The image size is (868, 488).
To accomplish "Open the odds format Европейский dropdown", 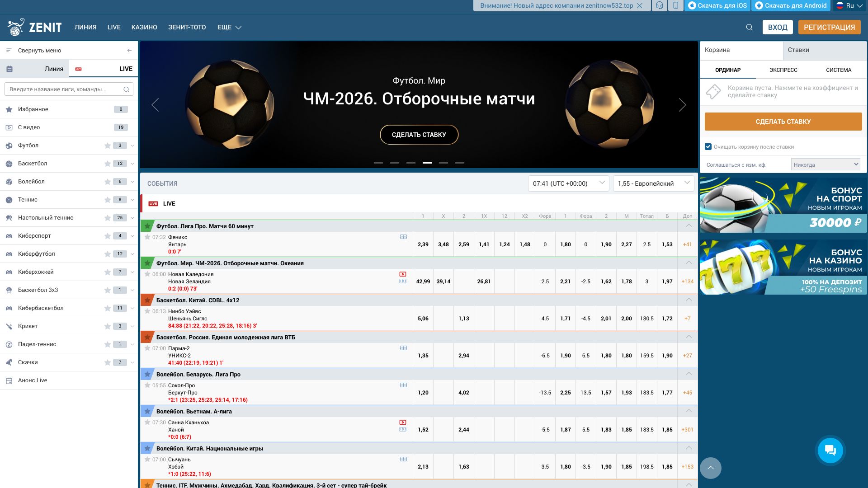I will 653,183.
